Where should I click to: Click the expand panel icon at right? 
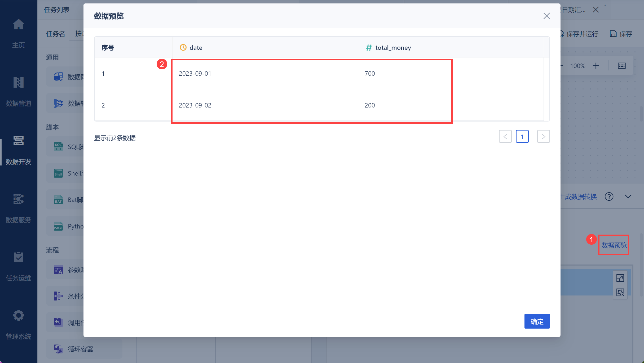click(620, 278)
